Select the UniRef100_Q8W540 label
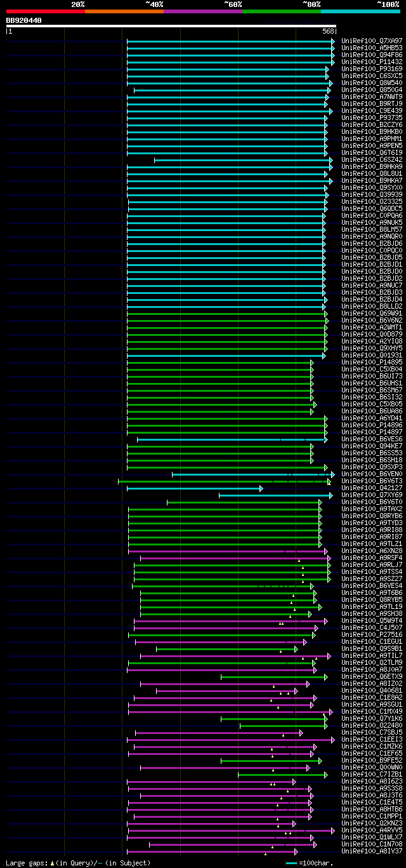406x868 pixels. (372, 83)
